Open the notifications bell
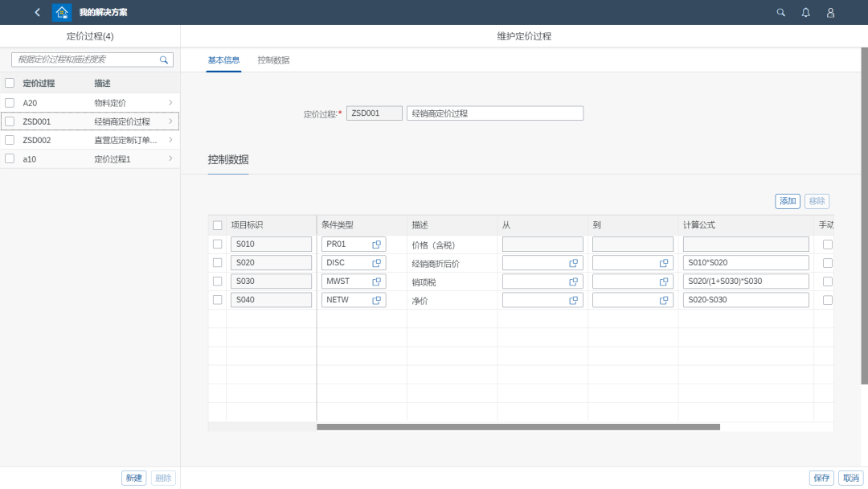868x489 pixels. point(805,12)
